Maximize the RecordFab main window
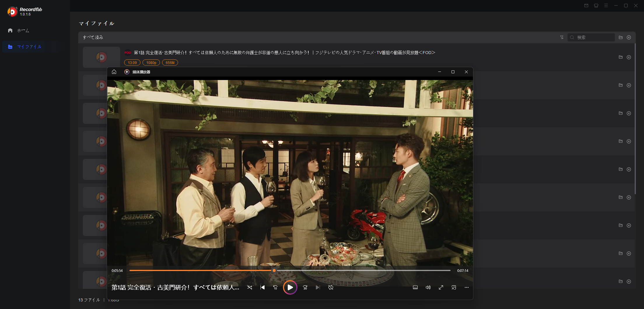Viewport: 644px width, 309px height. (x=626, y=6)
